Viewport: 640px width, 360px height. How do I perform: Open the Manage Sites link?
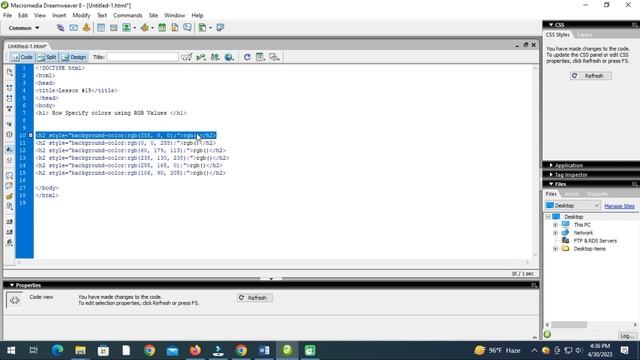click(619, 206)
